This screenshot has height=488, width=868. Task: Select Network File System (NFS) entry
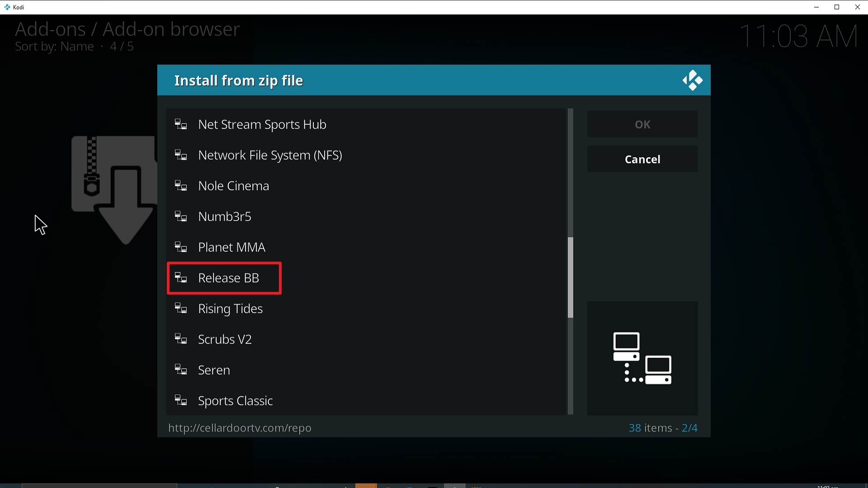click(366, 155)
